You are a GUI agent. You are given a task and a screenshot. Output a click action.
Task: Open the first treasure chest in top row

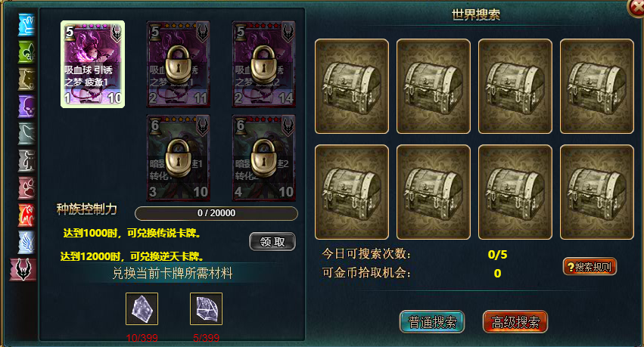tap(352, 86)
